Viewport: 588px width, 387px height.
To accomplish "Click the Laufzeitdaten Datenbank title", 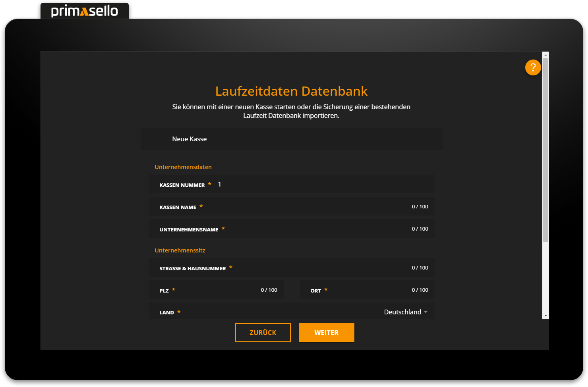I will [291, 91].
